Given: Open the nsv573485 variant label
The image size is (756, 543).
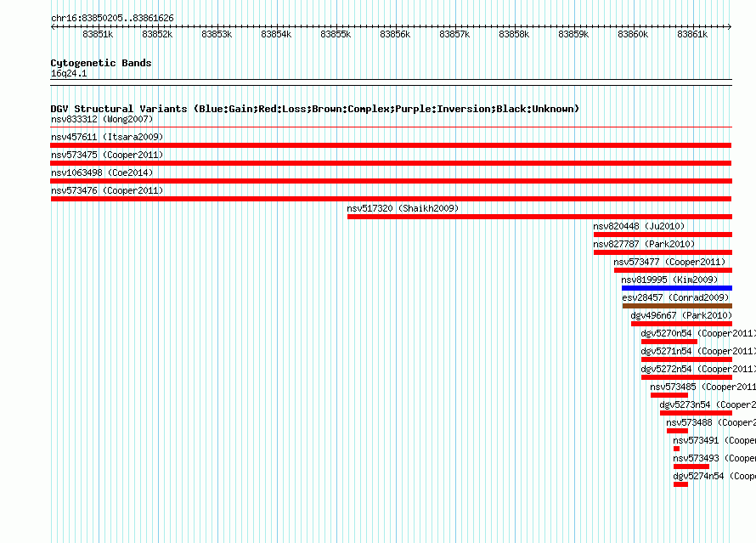Looking at the screenshot, I should point(703,387).
